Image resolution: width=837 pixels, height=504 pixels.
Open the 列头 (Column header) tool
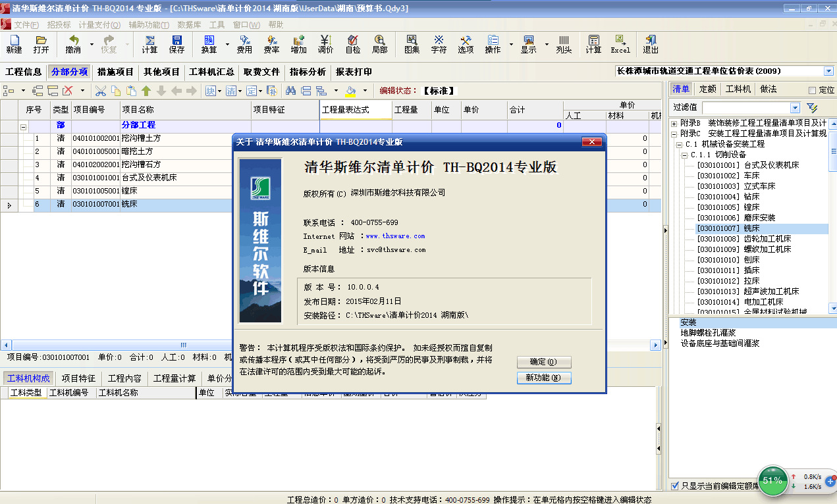(564, 44)
